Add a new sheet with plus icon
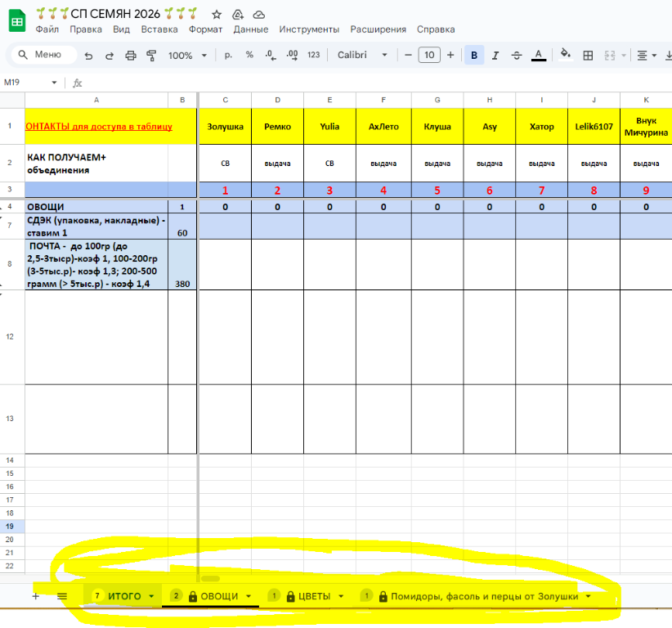The height and width of the screenshot is (628, 672). coord(35,596)
